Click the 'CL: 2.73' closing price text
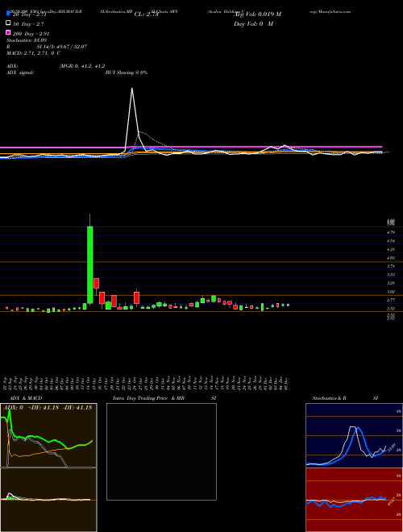 click(x=147, y=15)
